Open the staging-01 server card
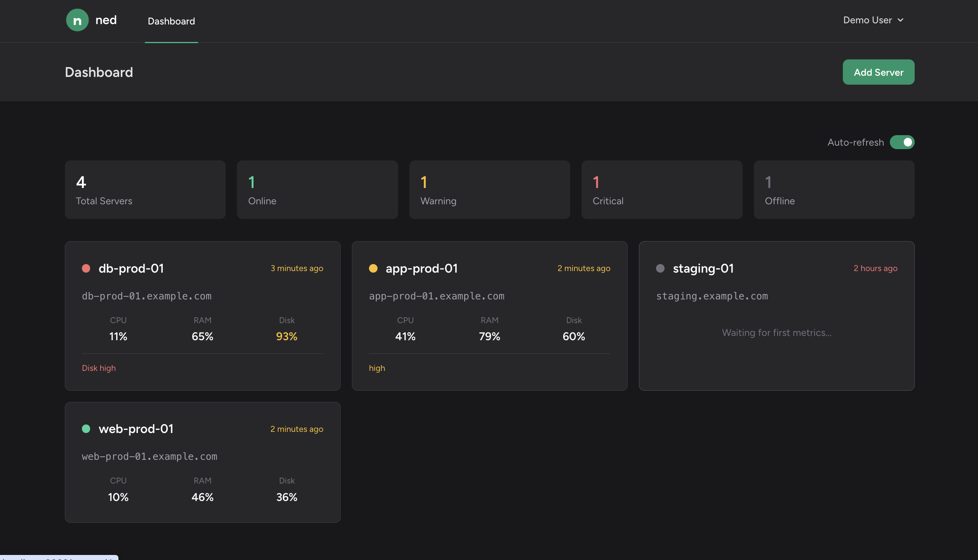The image size is (978, 560). 776,315
